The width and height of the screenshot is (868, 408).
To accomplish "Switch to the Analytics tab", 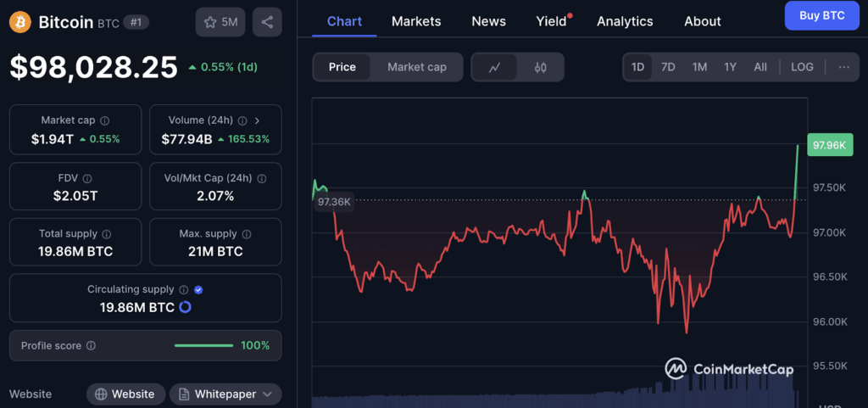I will pyautogui.click(x=625, y=21).
